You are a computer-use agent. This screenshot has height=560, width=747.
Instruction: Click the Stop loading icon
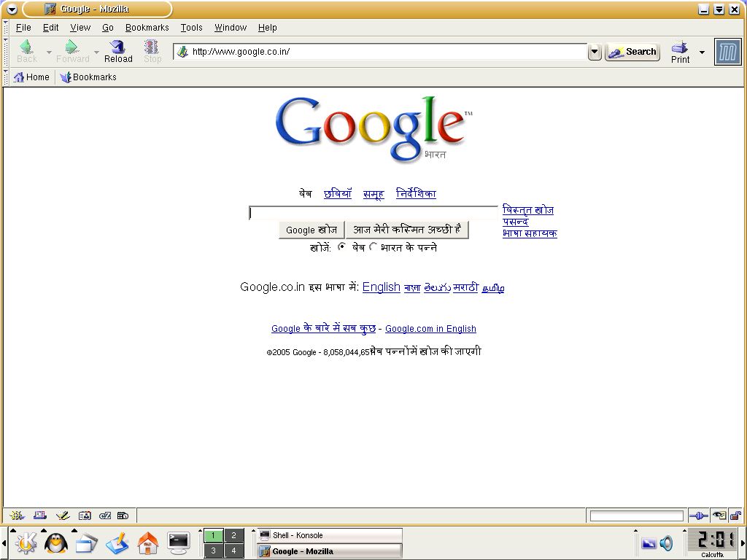coord(152,47)
